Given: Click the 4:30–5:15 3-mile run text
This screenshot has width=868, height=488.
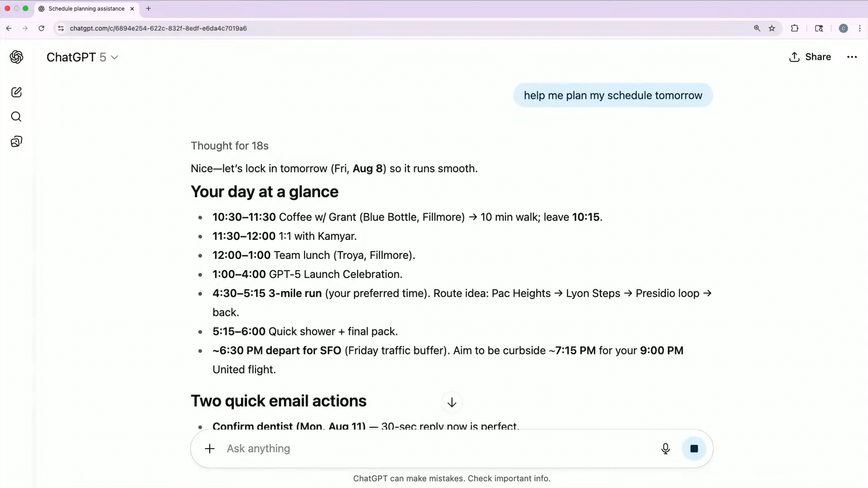Looking at the screenshot, I should pos(267,294).
